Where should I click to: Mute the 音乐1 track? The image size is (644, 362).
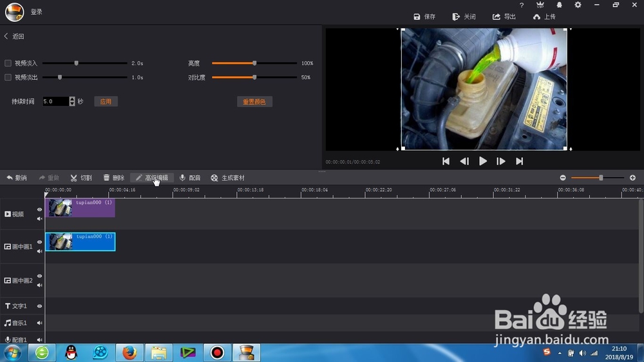click(39, 323)
